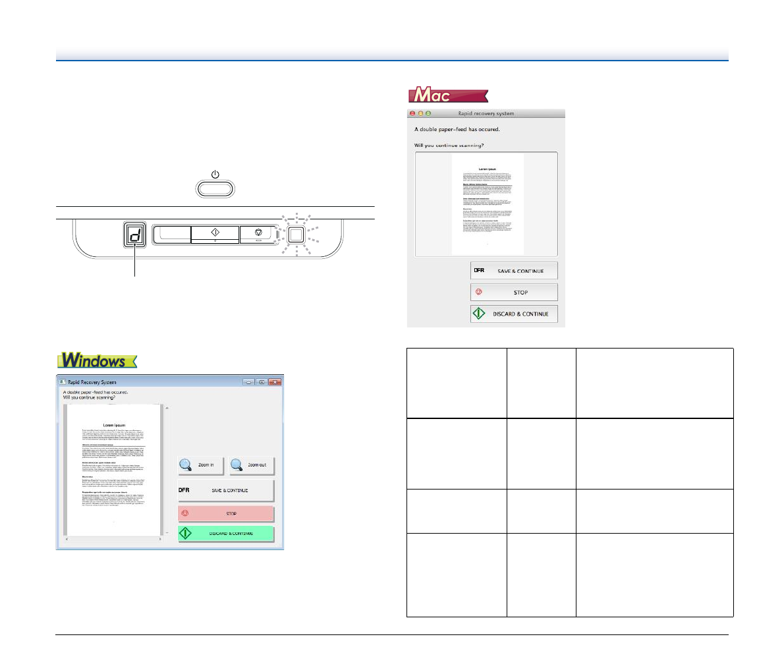Click the scanned page preview in Windows dialog
This screenshot has width=784, height=672.
pyautogui.click(x=115, y=470)
